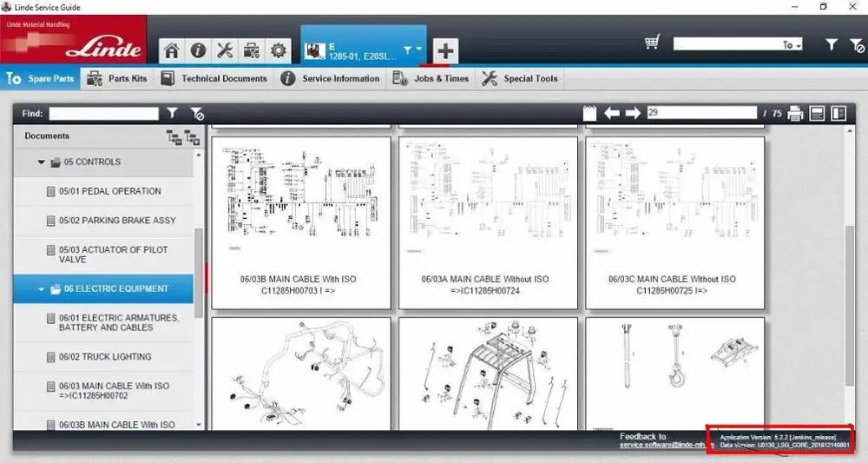The image size is (868, 463).
Task: Apply the top search filter funnel
Action: [x=831, y=44]
